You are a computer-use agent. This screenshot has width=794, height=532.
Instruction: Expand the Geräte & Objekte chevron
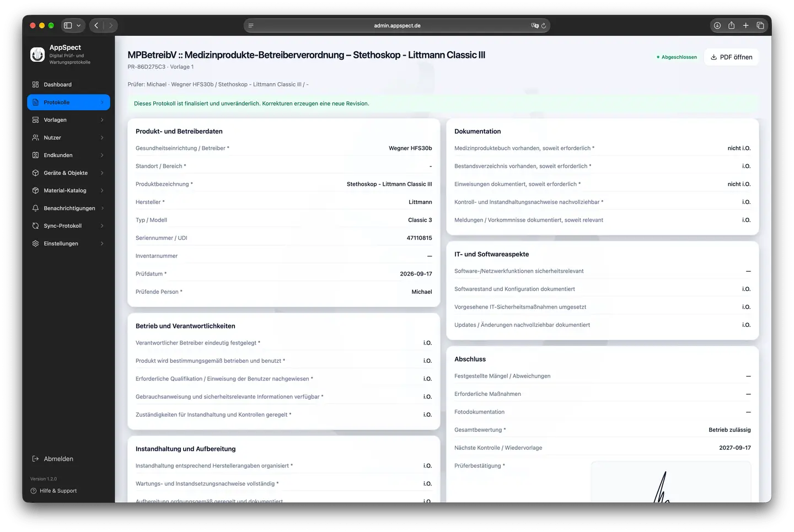point(102,173)
